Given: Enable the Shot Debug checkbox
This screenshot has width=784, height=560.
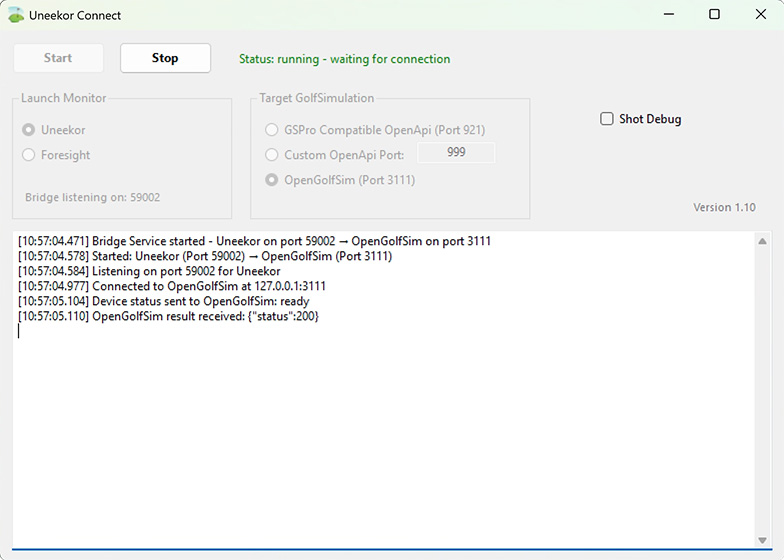Looking at the screenshot, I should (607, 119).
